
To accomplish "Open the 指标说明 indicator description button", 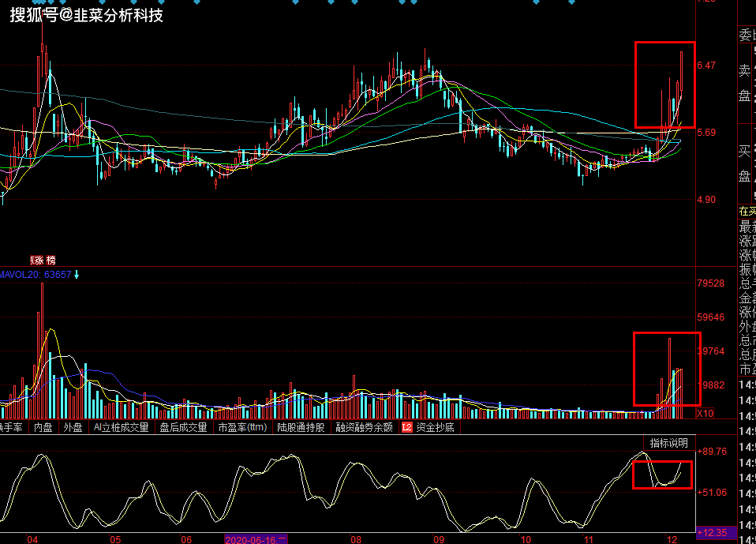I will [668, 443].
